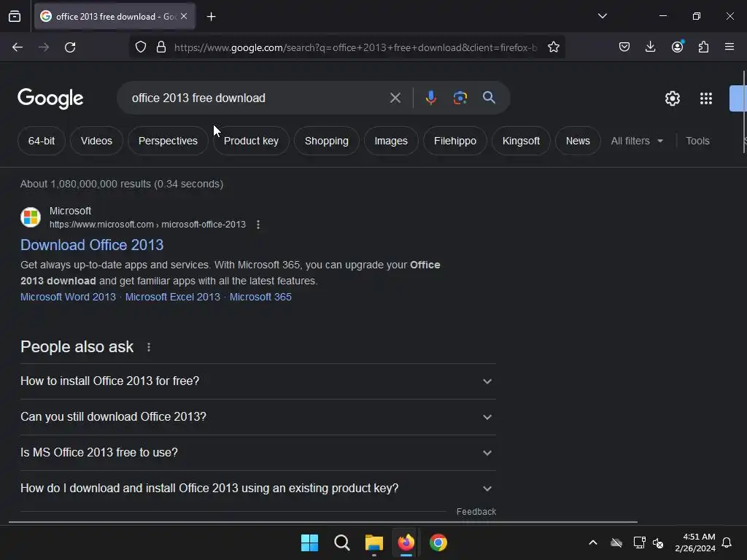This screenshot has height=560, width=747.
Task: Bookmark this page with the star
Action: pos(553,47)
